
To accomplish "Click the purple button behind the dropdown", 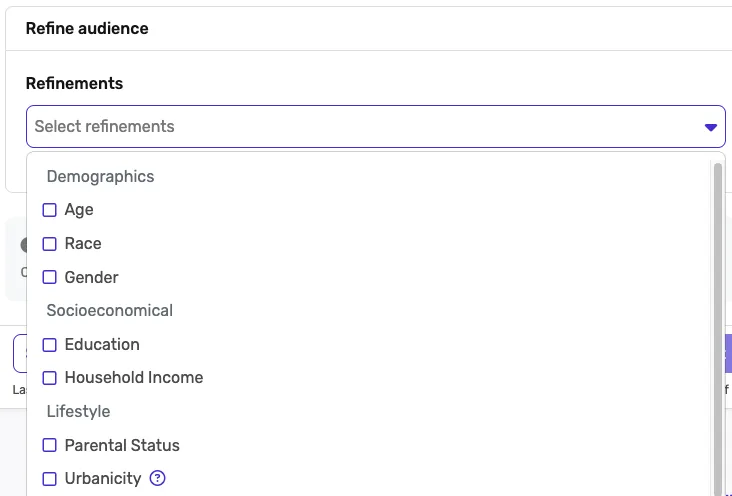I will [x=728, y=354].
